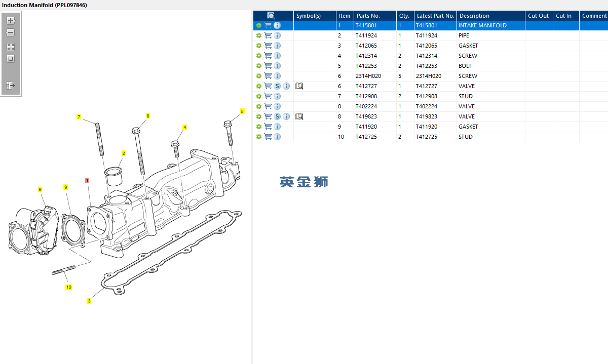Select the four-squares grid view icon
The height and width of the screenshot is (364, 608).
[x=11, y=47]
